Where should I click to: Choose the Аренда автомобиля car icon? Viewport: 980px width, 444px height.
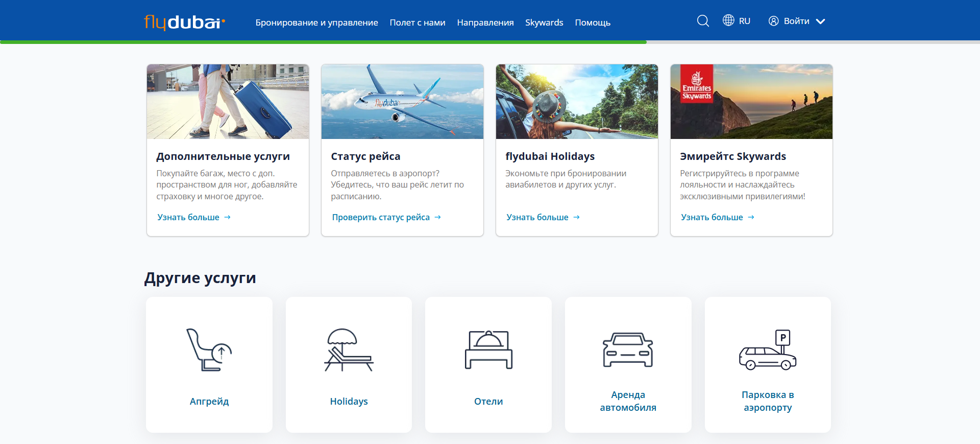click(x=628, y=350)
